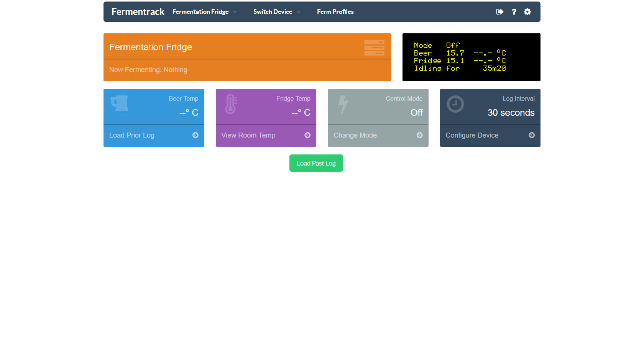Click arrow icon beside Change Mode

click(x=420, y=135)
